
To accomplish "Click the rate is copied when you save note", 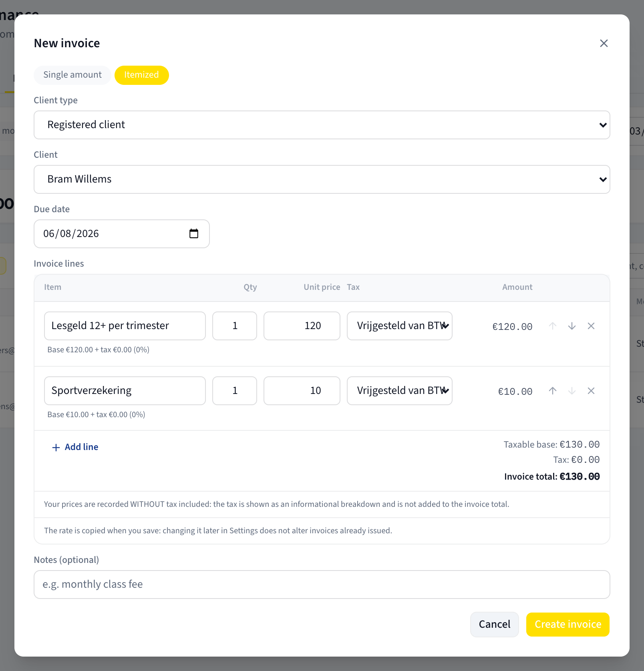I will [218, 530].
